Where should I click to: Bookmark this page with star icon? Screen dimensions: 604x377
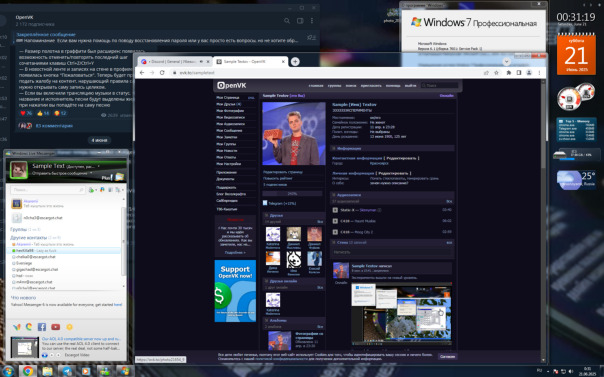tap(497, 72)
